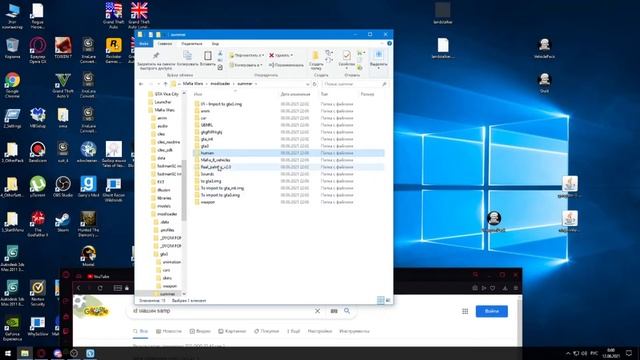Viewport: 640px width, 360px height.
Task: Open the Google Chrome desktop shortcut
Action: tap(12, 82)
